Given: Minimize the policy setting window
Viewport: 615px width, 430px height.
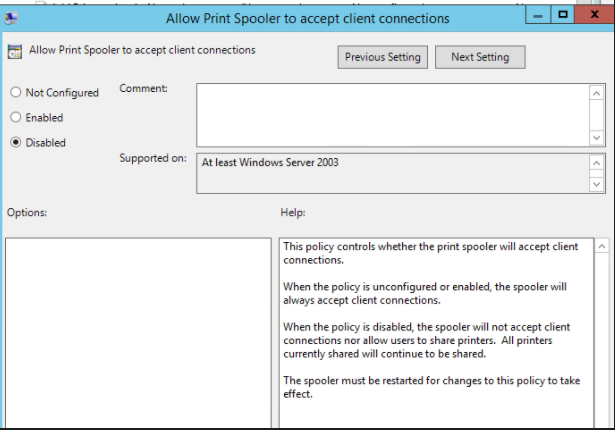Looking at the screenshot, I should point(538,15).
